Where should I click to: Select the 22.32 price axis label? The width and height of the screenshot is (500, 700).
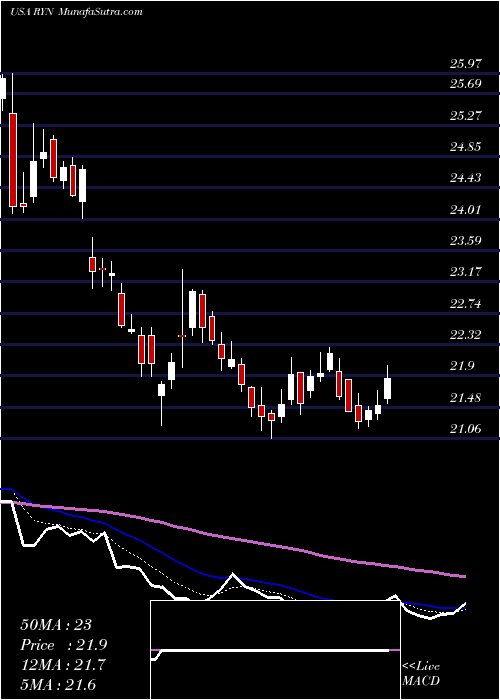(x=466, y=335)
